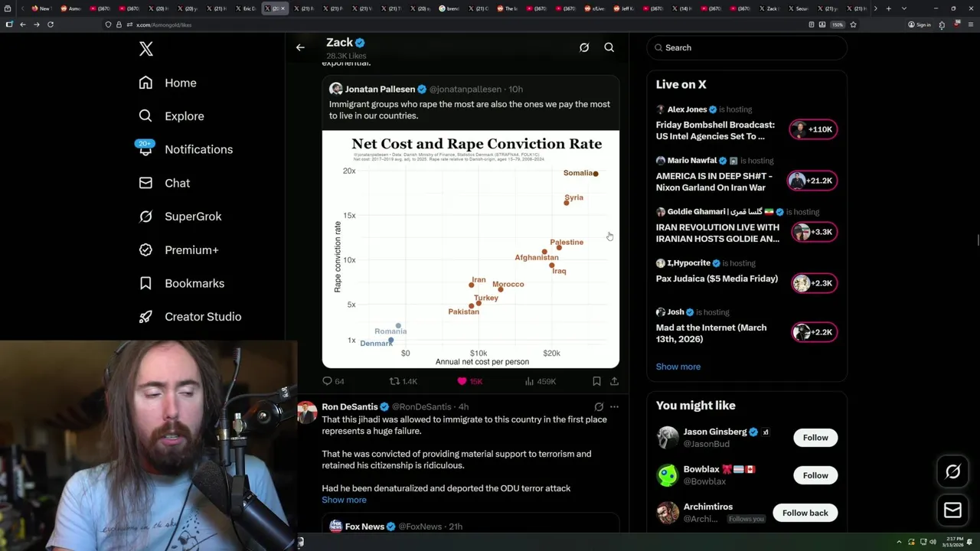This screenshot has width=980, height=551.
Task: Open Fox News profile name
Action: tap(364, 527)
